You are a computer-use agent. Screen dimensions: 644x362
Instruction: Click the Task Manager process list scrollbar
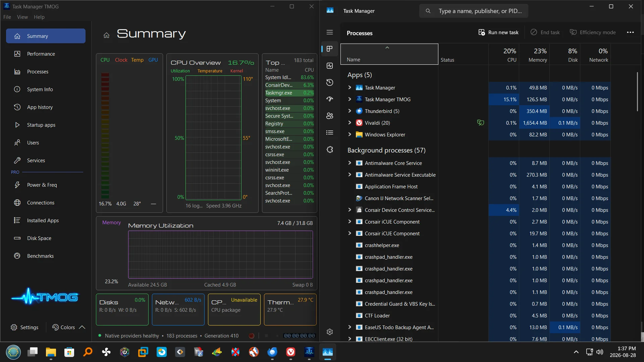(x=637, y=91)
